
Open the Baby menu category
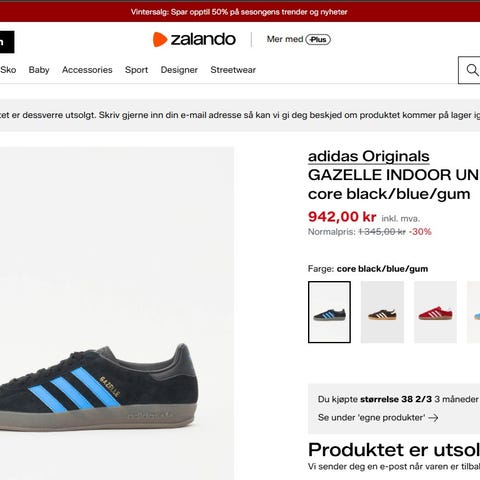click(x=39, y=70)
